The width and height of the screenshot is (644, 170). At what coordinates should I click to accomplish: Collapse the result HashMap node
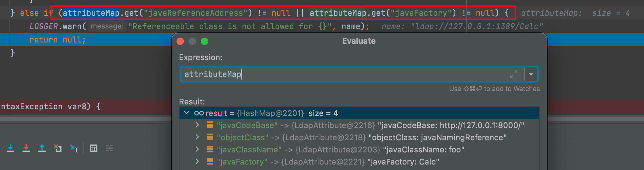[x=187, y=113]
